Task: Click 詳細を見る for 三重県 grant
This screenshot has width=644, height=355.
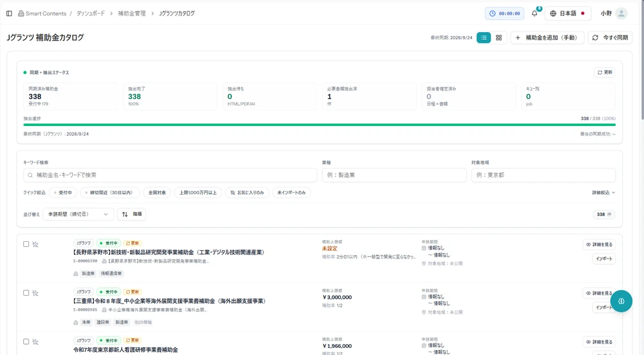Action: [599, 293]
